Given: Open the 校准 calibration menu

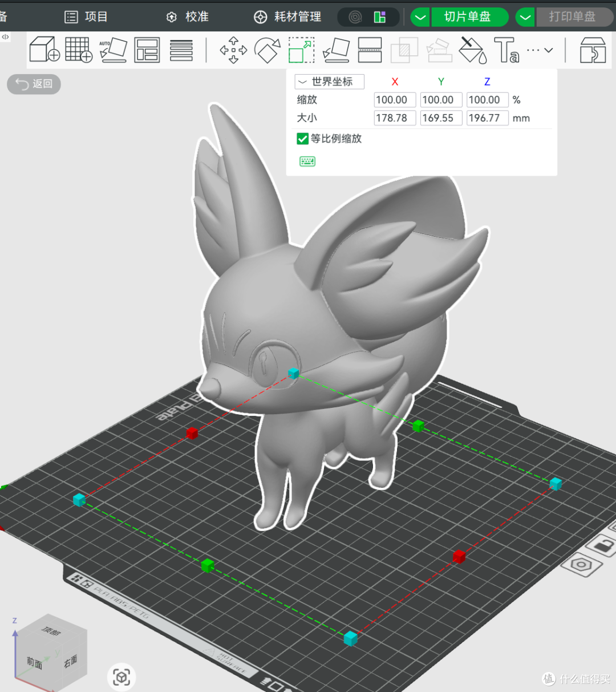Looking at the screenshot, I should (x=188, y=17).
